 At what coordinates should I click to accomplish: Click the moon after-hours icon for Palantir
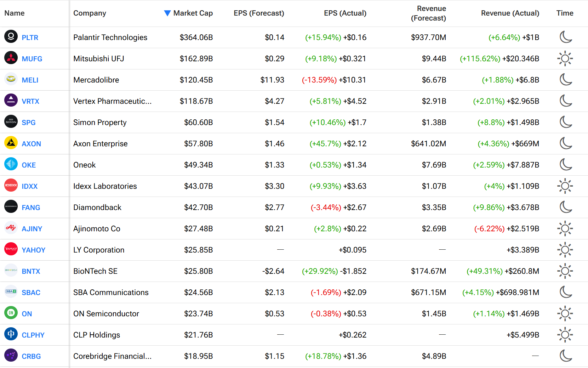565,37
